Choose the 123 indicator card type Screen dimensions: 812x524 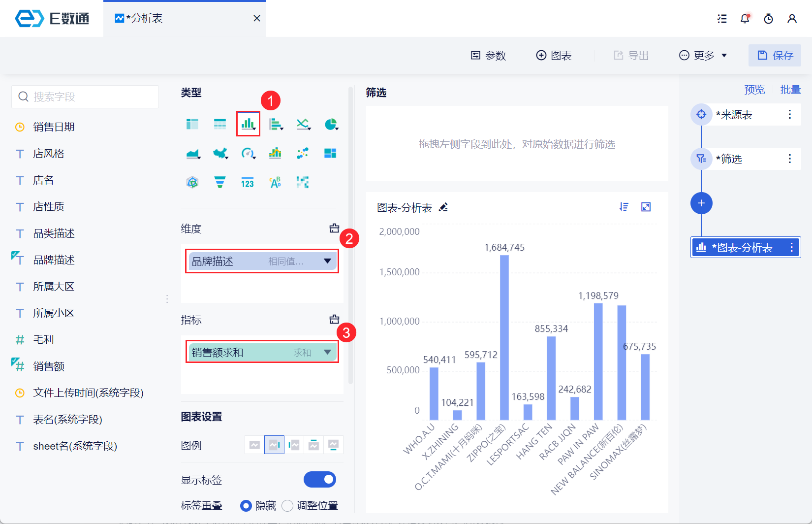click(248, 183)
